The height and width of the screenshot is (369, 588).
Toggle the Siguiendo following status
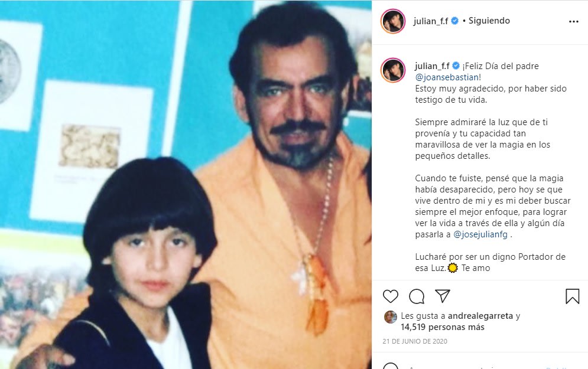coord(489,21)
